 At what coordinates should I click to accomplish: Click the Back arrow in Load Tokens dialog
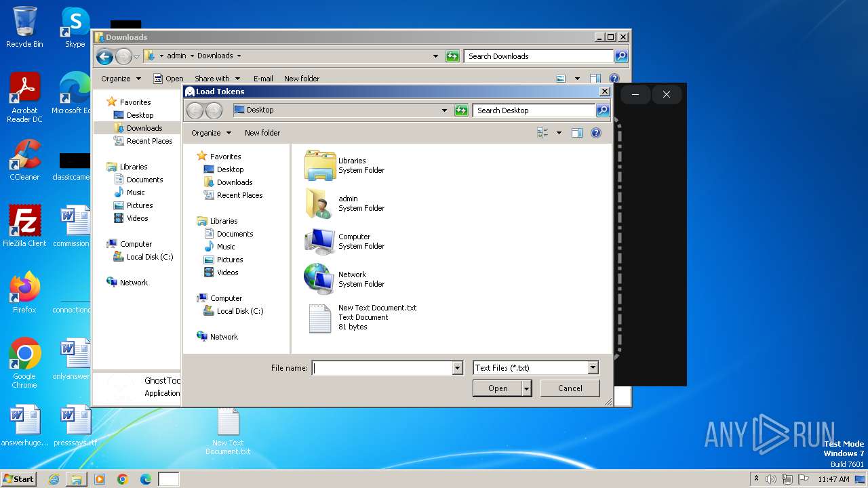195,110
